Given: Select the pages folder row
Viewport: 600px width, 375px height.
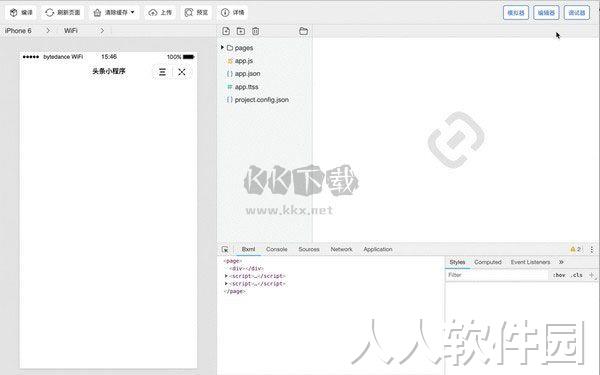Looking at the screenshot, I should (x=264, y=48).
